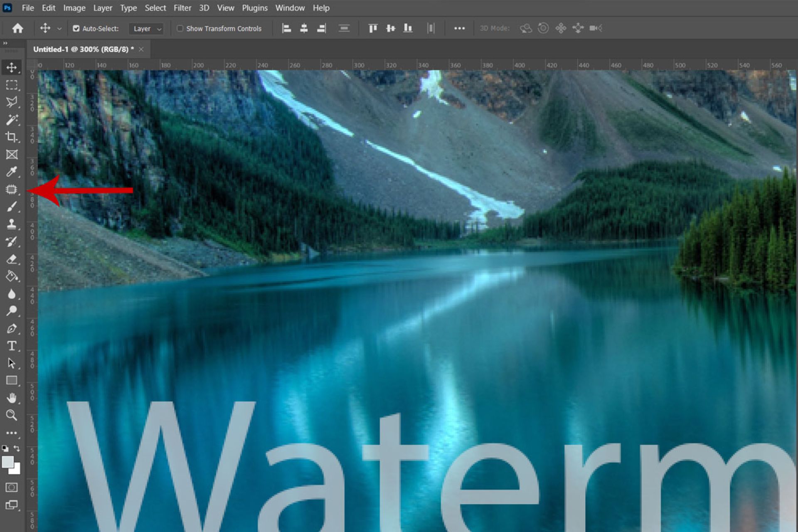Select the Magic Wand tool

tap(12, 120)
